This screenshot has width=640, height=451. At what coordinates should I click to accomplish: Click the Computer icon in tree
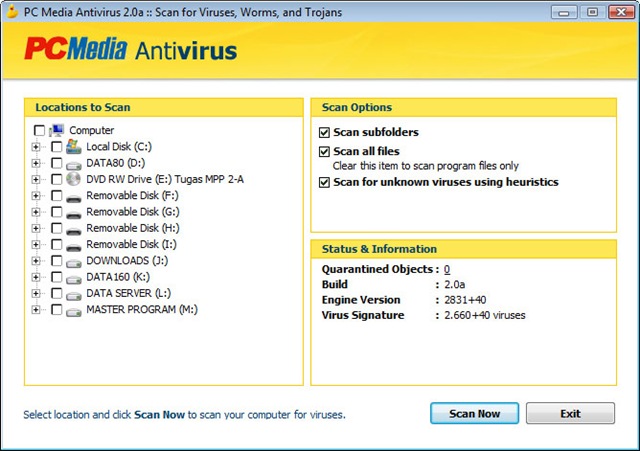[56, 130]
